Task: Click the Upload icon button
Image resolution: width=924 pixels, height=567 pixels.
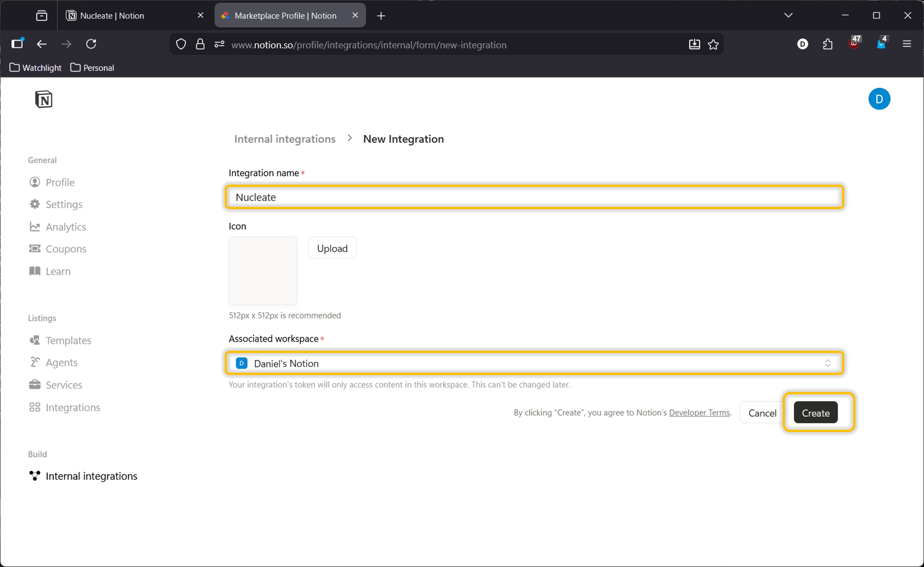Action: 332,248
